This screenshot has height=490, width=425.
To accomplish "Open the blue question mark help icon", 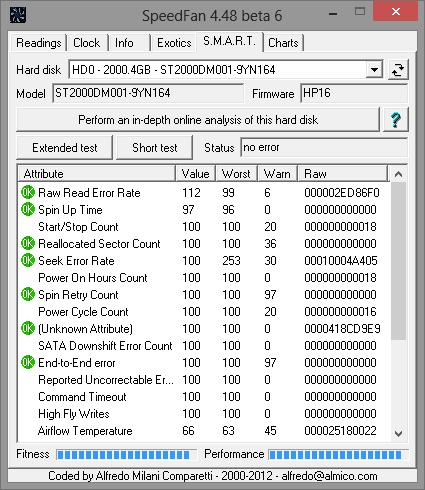I will coord(396,119).
